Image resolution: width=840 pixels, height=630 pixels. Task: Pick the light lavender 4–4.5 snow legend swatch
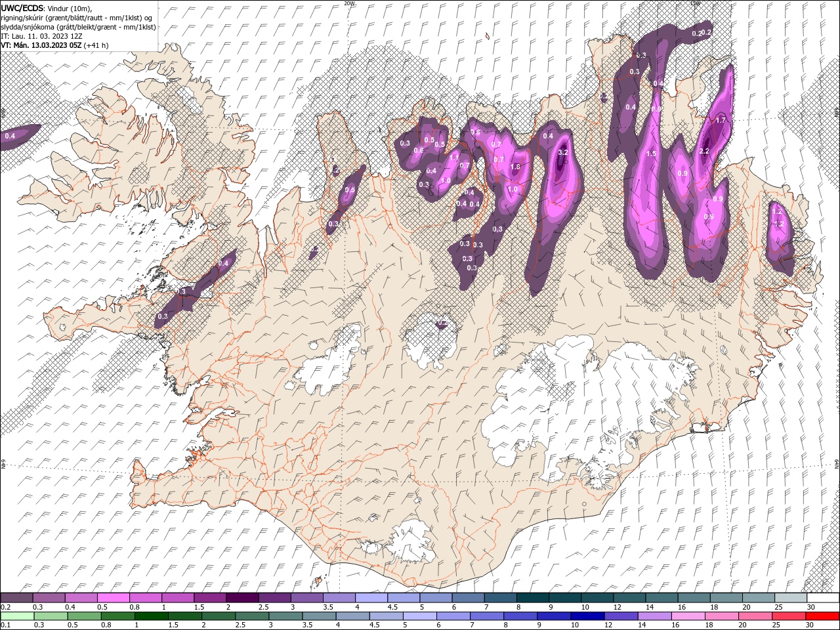[x=371, y=598]
